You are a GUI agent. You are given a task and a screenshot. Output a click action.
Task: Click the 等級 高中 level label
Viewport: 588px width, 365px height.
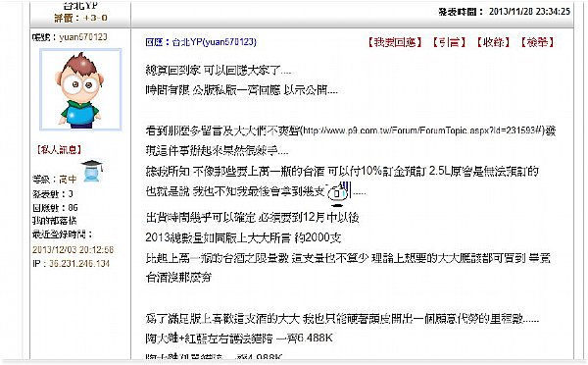(x=54, y=180)
